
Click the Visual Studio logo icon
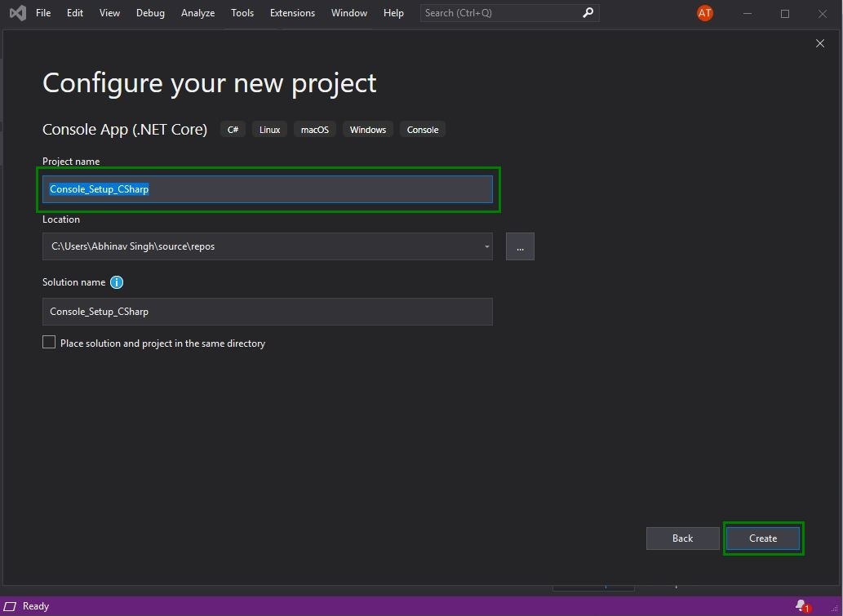click(x=18, y=13)
